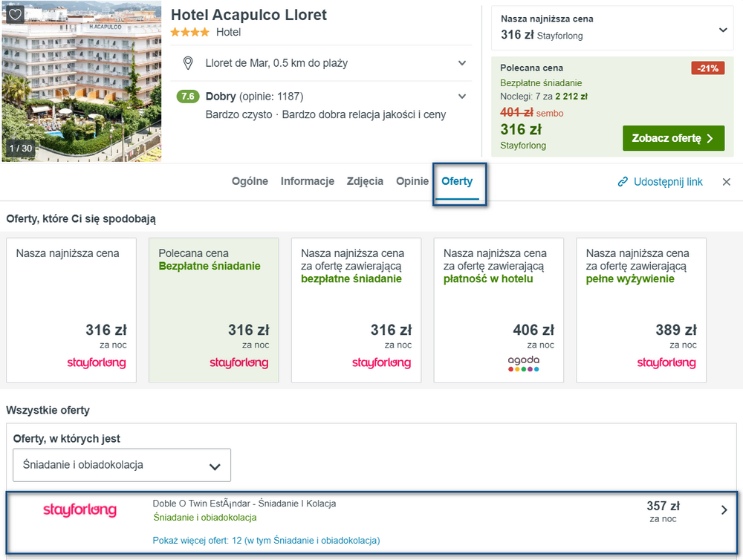Image resolution: width=743 pixels, height=560 pixels.
Task: Expand Nasza najniższa cena price dropdown
Action: (x=723, y=30)
